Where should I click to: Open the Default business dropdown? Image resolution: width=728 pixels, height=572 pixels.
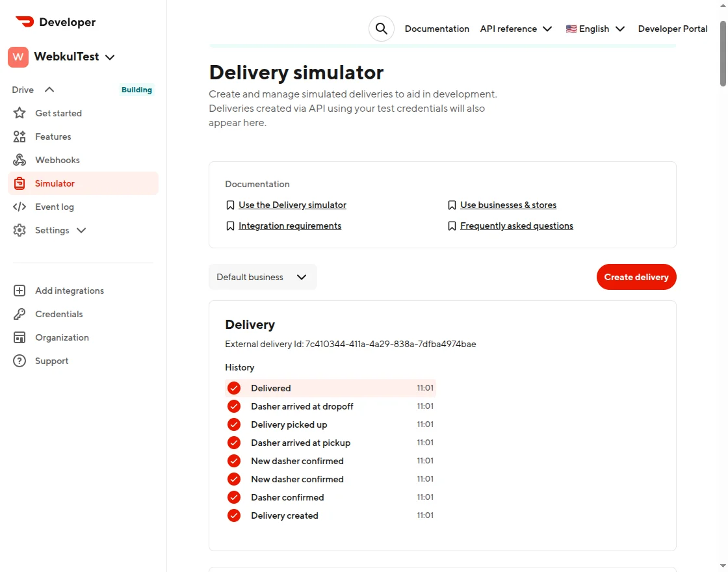pos(263,277)
